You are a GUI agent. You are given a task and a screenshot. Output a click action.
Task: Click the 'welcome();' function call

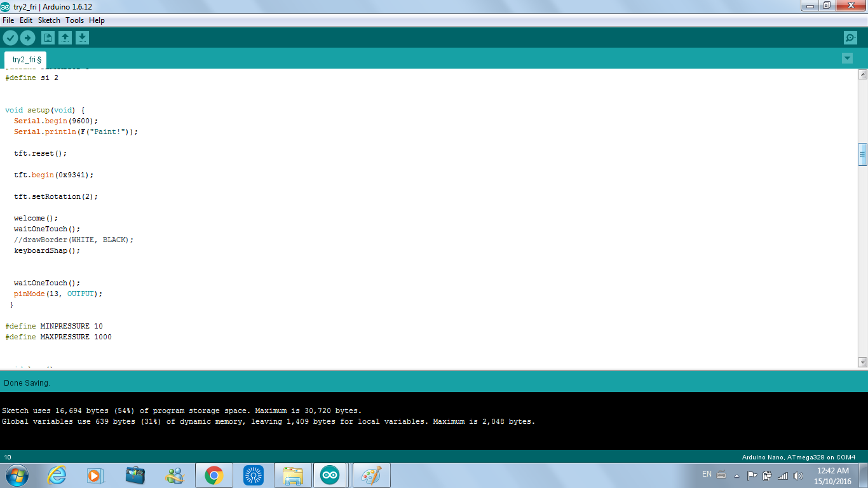(x=36, y=218)
